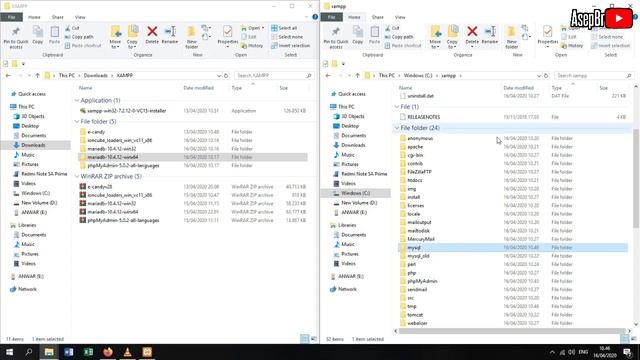Click History in left window ribbon
Image resolution: width=640 pixels, height=360 pixels.
(x=252, y=46)
